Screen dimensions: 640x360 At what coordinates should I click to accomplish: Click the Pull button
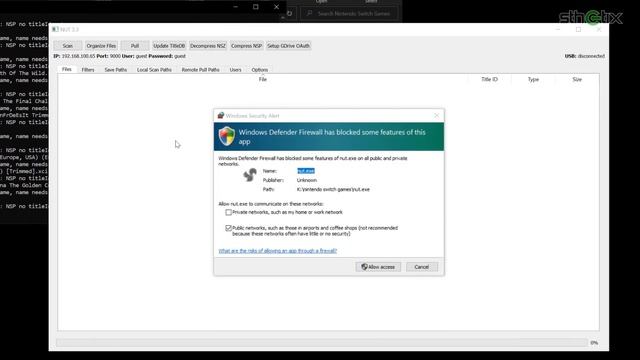tap(135, 46)
